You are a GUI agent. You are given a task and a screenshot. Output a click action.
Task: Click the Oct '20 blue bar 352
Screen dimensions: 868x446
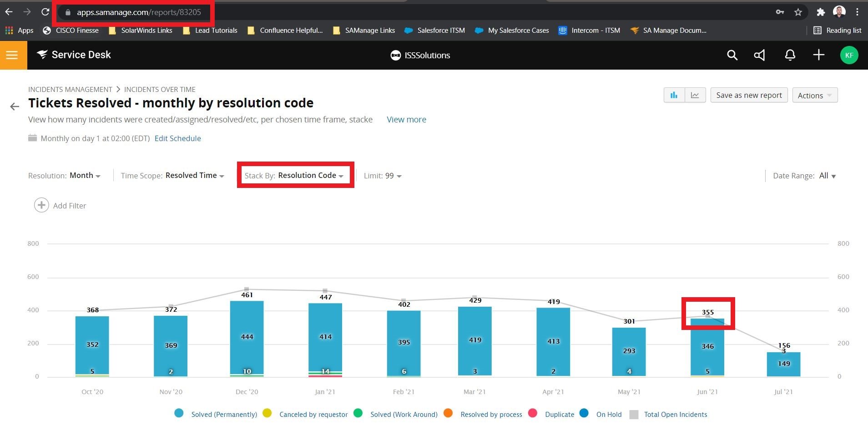(92, 345)
